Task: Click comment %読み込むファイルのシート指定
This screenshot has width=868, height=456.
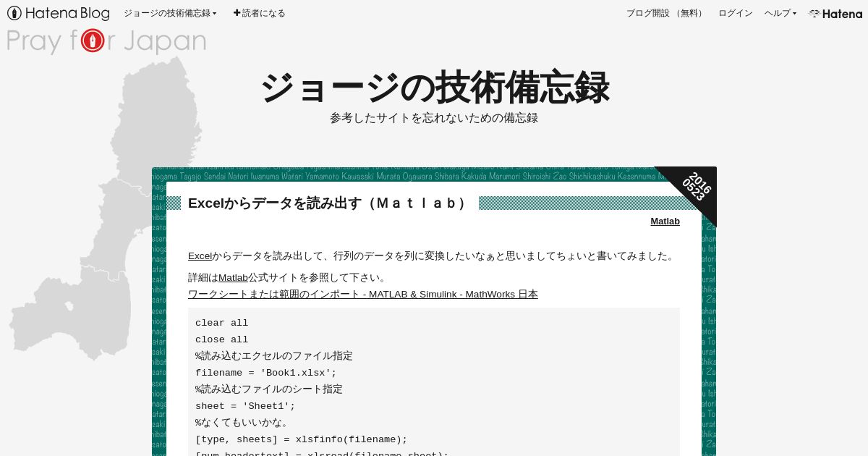Action: 269,389
